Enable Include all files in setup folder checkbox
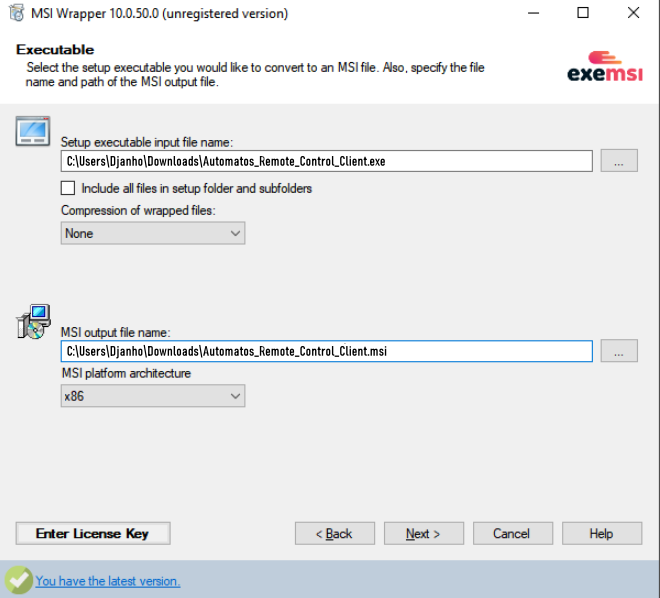 pyautogui.click(x=68, y=188)
